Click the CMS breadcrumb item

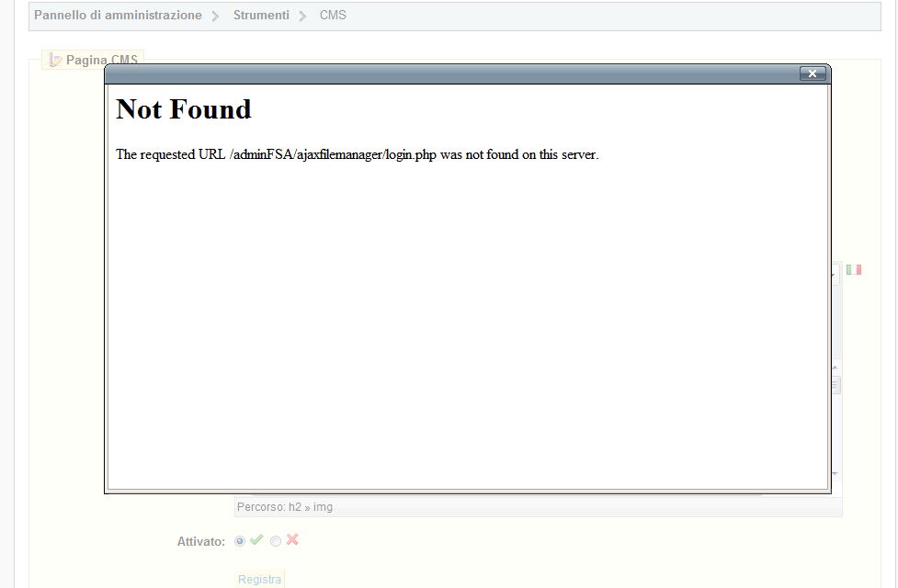[x=333, y=16]
